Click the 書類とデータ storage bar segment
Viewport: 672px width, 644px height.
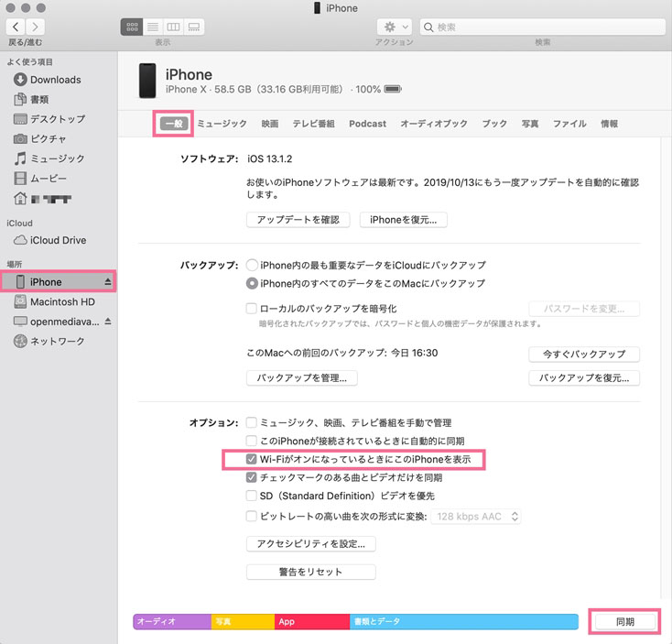[463, 621]
